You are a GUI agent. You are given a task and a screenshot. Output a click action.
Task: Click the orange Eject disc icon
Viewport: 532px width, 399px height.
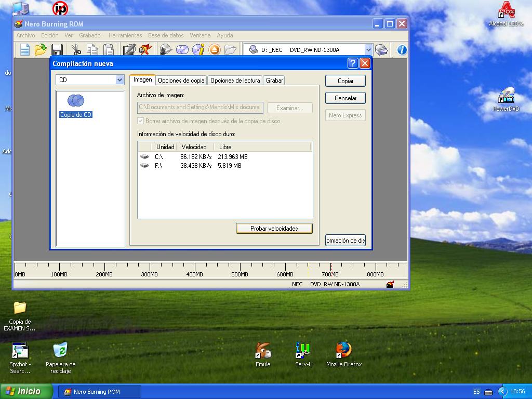pyautogui.click(x=215, y=50)
